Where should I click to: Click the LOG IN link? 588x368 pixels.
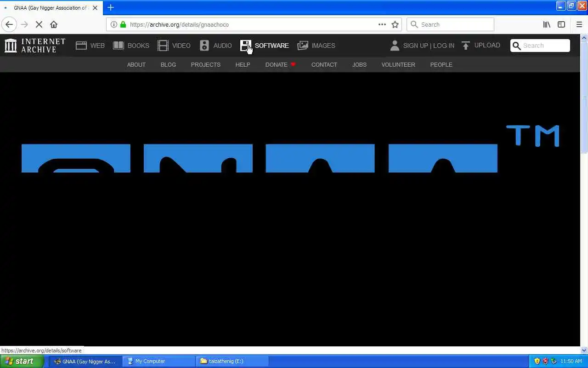coord(444,46)
